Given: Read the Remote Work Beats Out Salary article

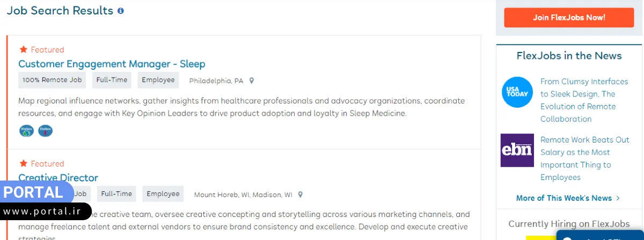Looking at the screenshot, I should point(584,158).
